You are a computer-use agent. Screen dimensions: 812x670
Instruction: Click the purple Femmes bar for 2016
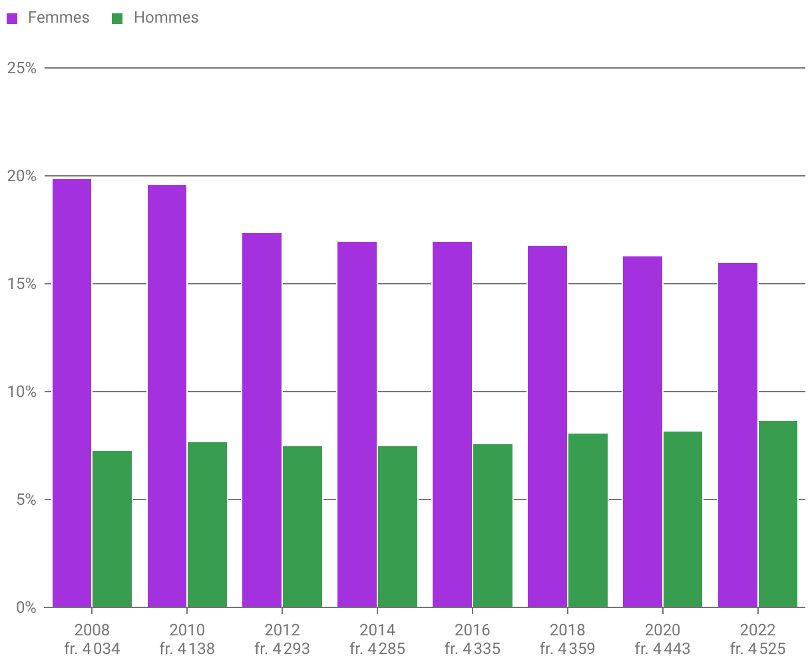coord(453,424)
